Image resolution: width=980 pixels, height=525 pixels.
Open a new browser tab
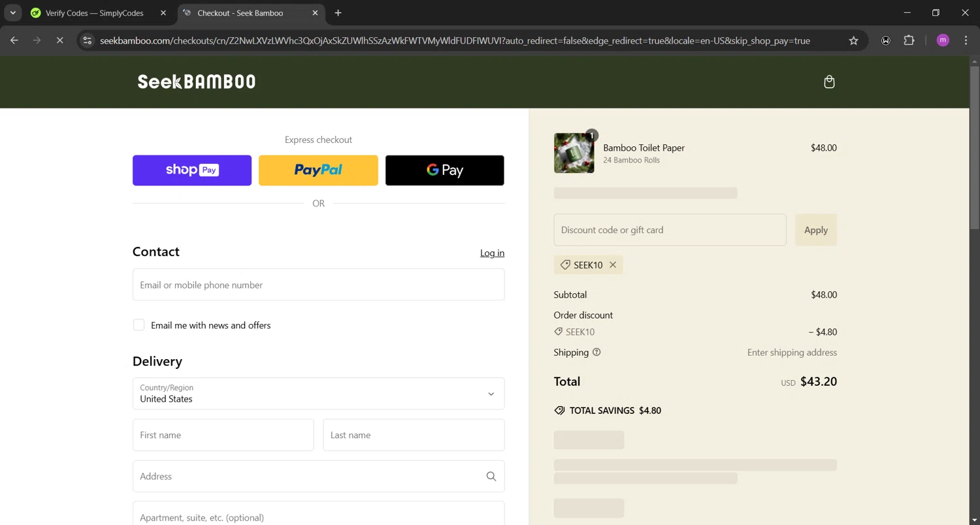338,13
